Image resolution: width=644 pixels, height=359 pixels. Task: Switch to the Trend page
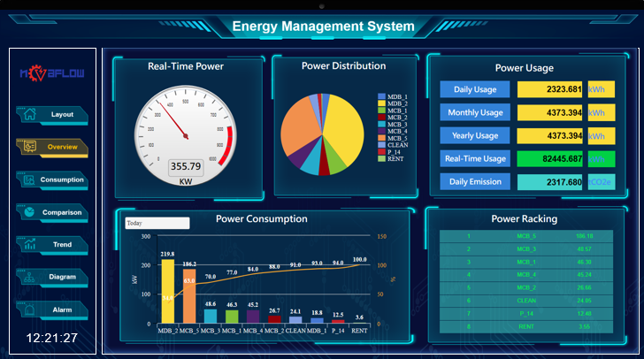tap(62, 244)
